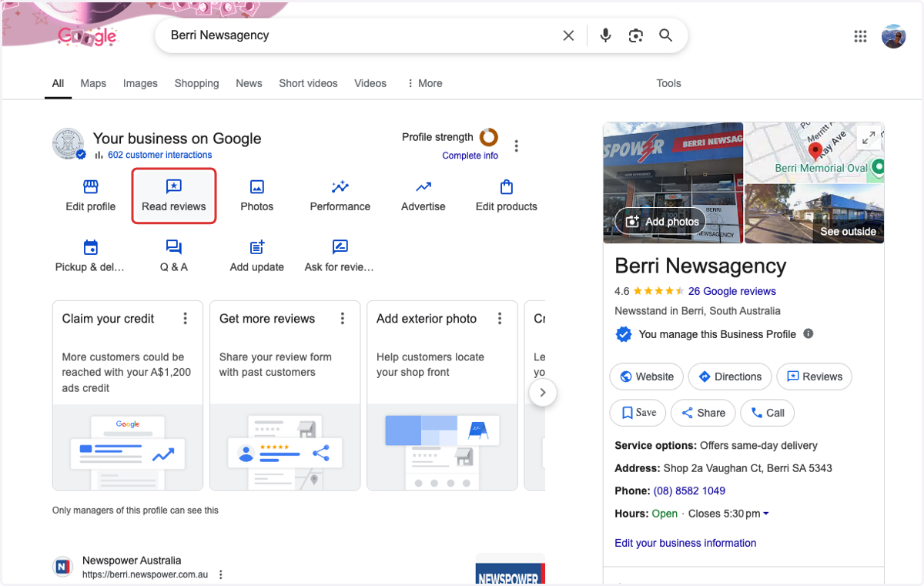Click the Google logo

88,35
